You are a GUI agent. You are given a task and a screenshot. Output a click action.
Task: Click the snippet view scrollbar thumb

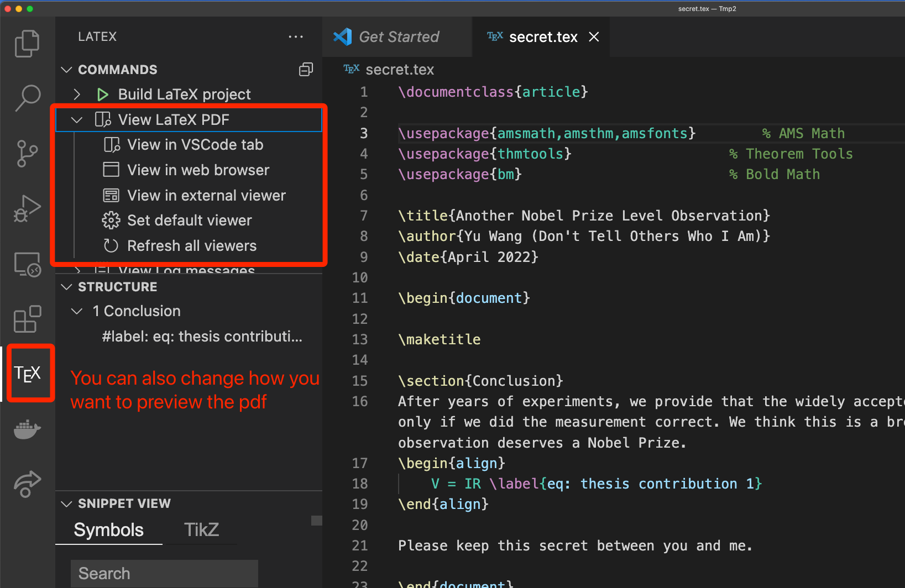[x=317, y=521]
